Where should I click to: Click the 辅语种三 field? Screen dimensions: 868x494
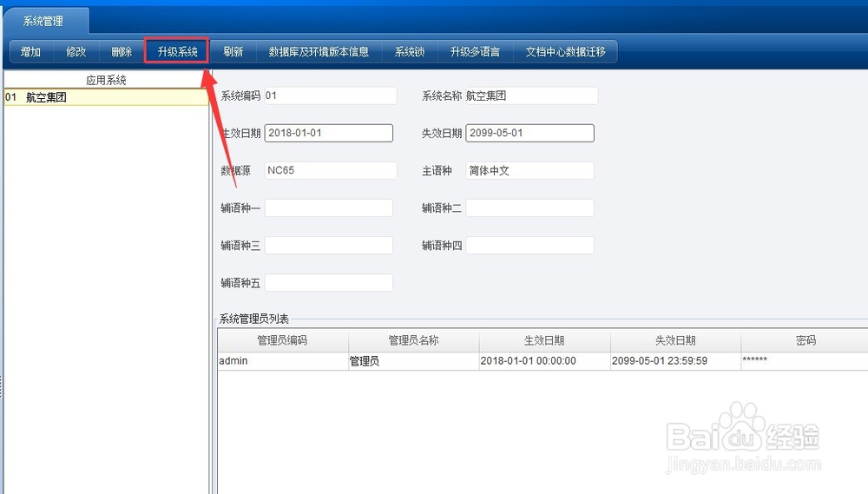pyautogui.click(x=329, y=245)
